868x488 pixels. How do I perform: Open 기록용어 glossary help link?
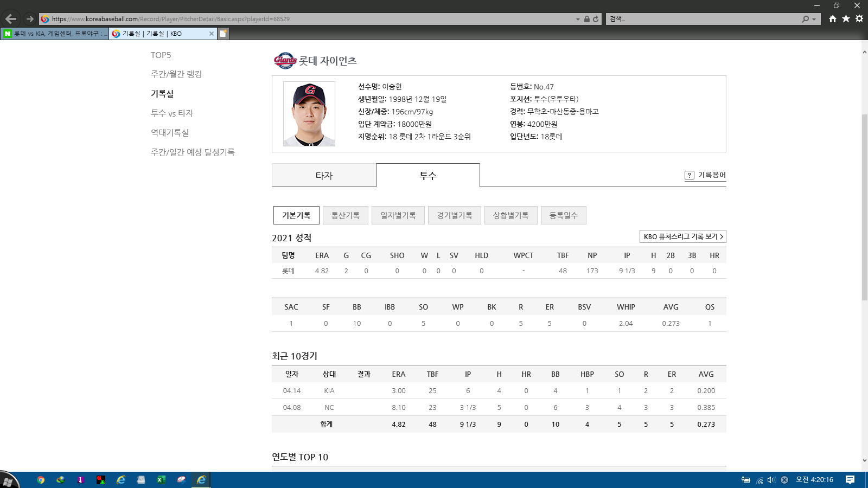705,175
